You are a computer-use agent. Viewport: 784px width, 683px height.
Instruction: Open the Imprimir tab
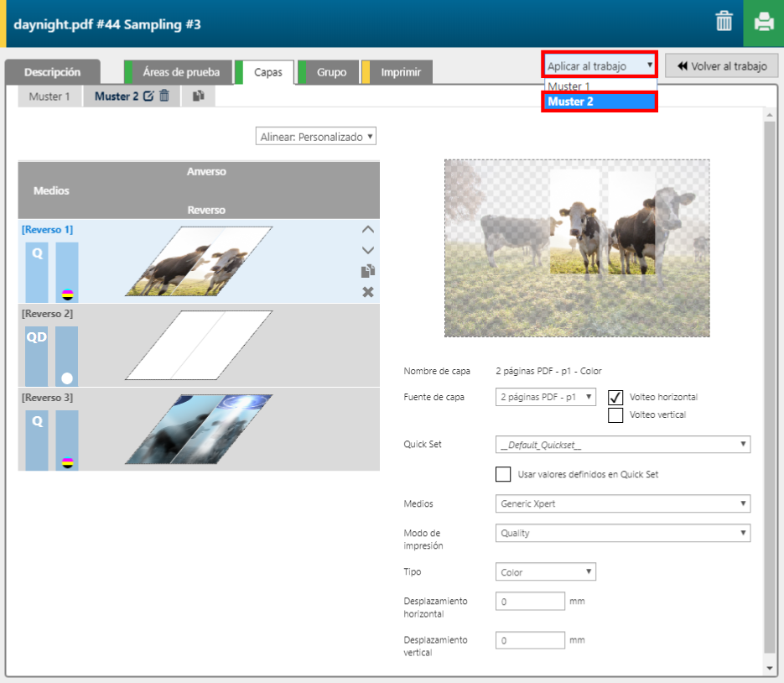click(x=401, y=72)
